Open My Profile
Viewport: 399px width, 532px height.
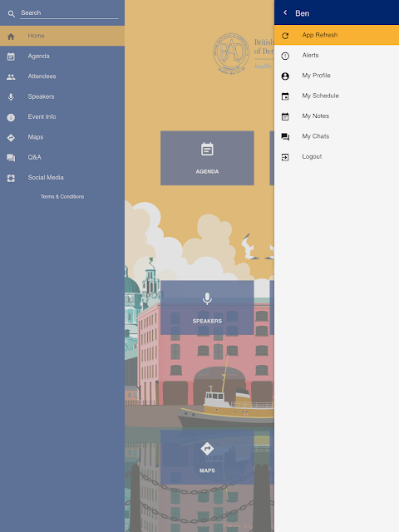tap(337, 76)
